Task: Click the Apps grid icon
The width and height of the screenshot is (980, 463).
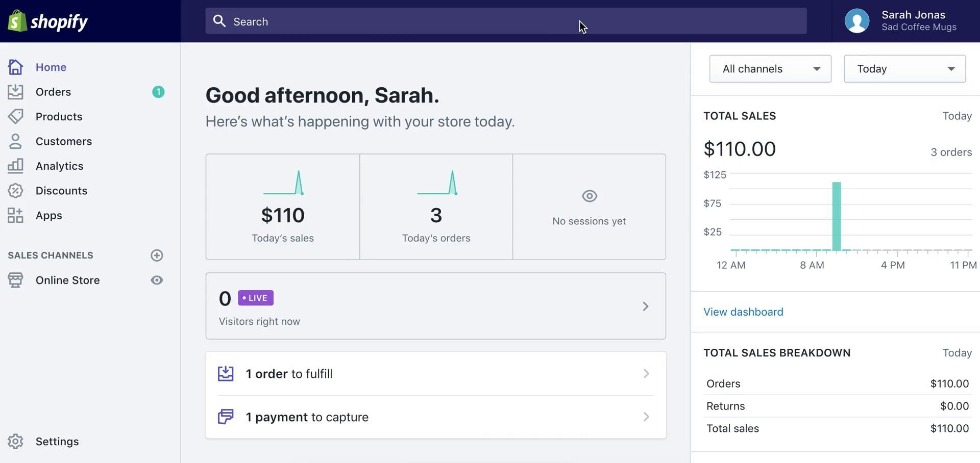Action: click(15, 215)
